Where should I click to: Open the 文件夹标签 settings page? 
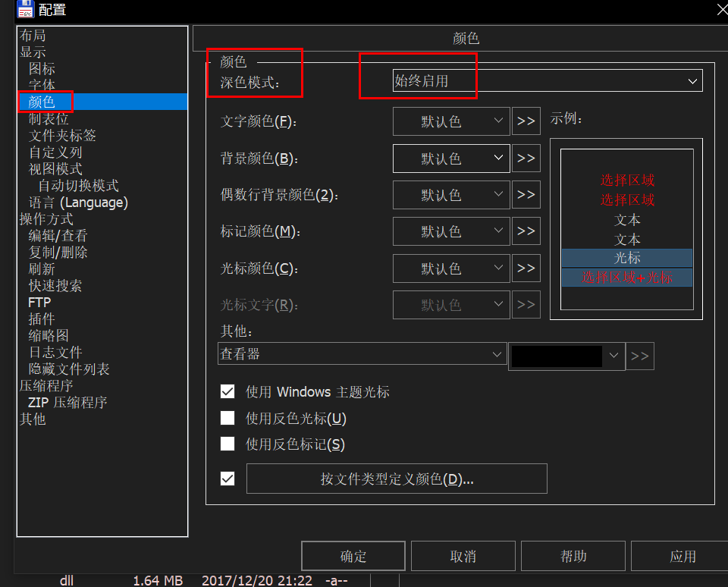click(62, 136)
